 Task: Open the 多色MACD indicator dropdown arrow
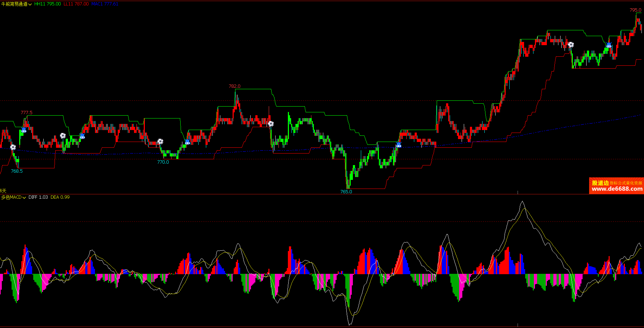pyautogui.click(x=24, y=198)
